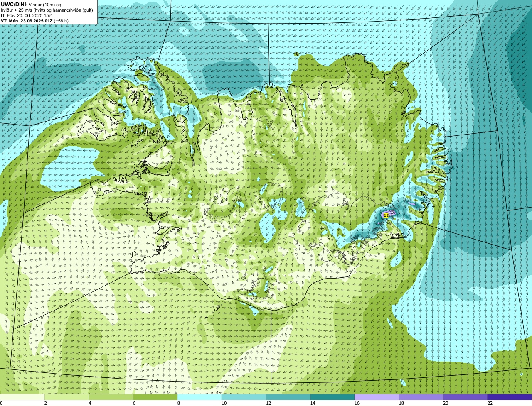Screen dimensions: 532x406
Task: Click the legend label '2'
Action: pyautogui.click(x=45, y=403)
